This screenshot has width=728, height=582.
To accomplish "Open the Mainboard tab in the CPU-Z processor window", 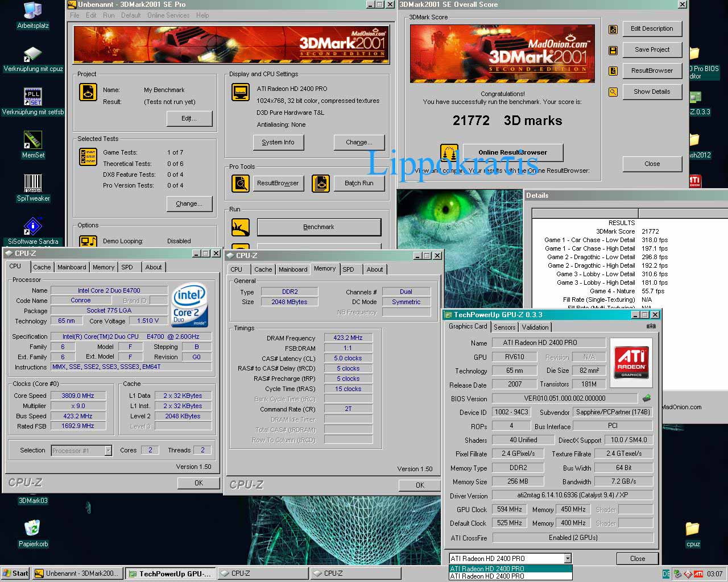I will pyautogui.click(x=72, y=267).
